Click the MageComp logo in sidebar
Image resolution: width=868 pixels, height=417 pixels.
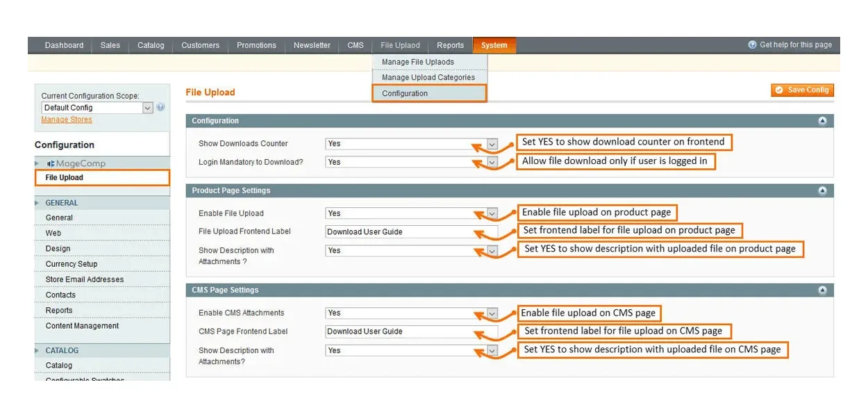coord(76,163)
